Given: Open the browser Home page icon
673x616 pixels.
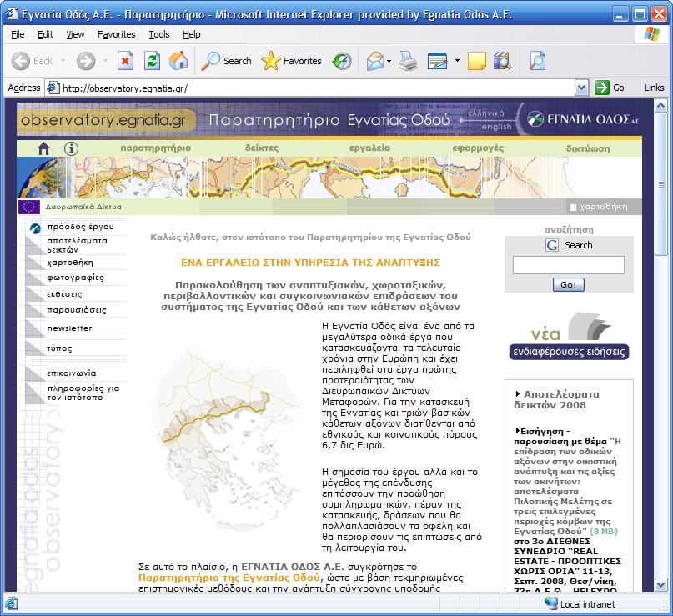Looking at the screenshot, I should (178, 61).
